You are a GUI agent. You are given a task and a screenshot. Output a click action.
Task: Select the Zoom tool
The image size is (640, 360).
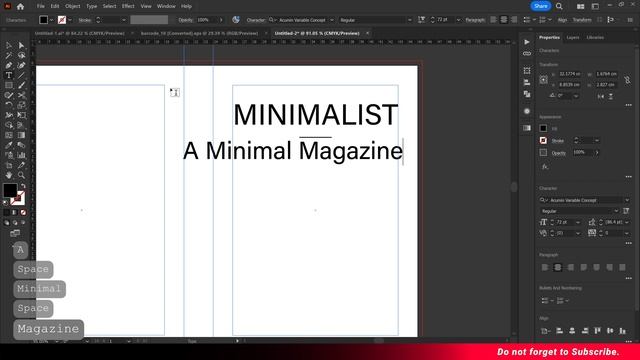21,175
